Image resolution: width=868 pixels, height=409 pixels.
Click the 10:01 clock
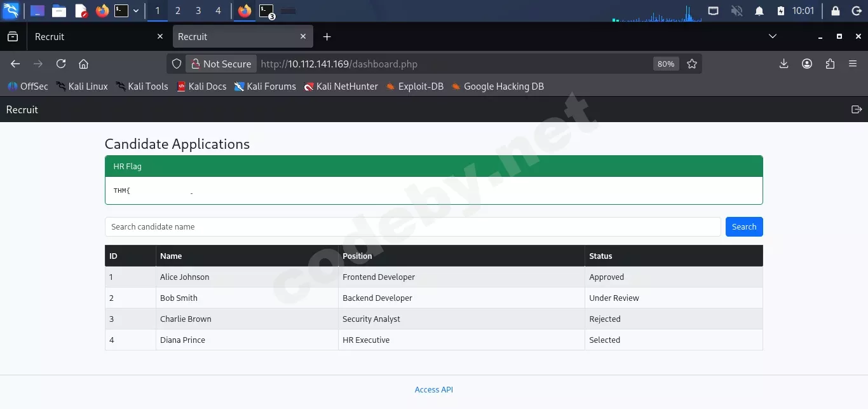[x=803, y=11]
